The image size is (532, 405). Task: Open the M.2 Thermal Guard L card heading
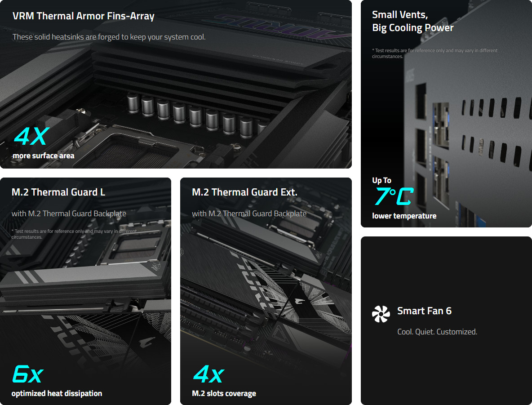[x=58, y=192]
